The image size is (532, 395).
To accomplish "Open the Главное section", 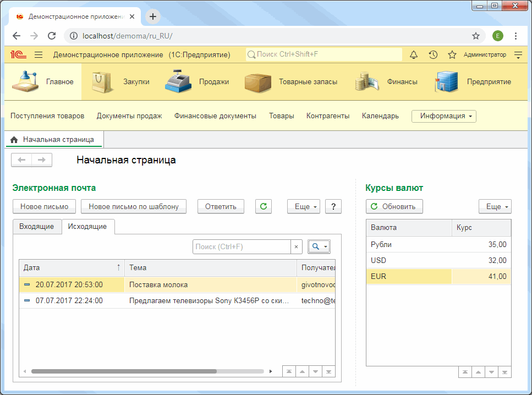I will [x=43, y=81].
